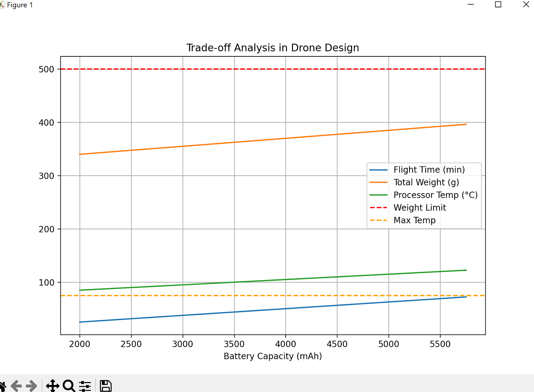Open Configure subplots sliders icon
534x392 pixels.
tap(85, 386)
